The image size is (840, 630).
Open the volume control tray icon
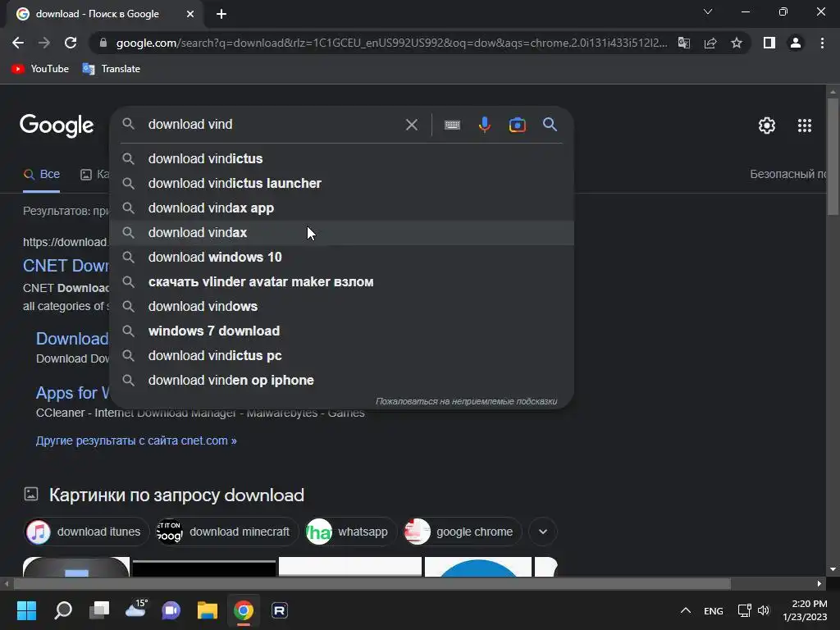click(764, 610)
